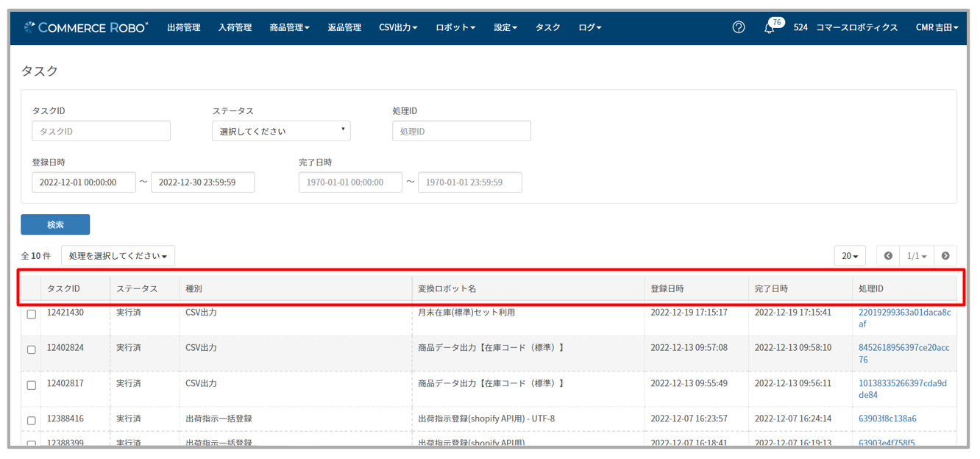Open 処理を選択してください dropdown

118,256
